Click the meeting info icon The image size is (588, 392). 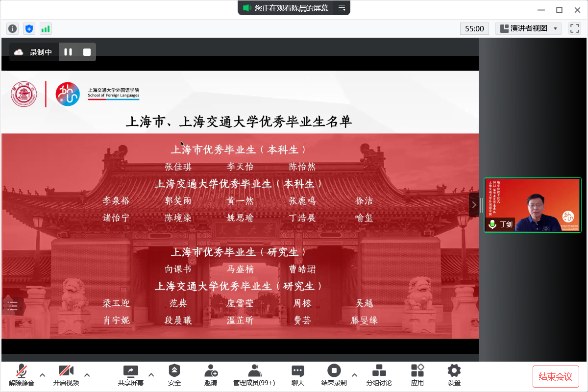pyautogui.click(x=13, y=29)
